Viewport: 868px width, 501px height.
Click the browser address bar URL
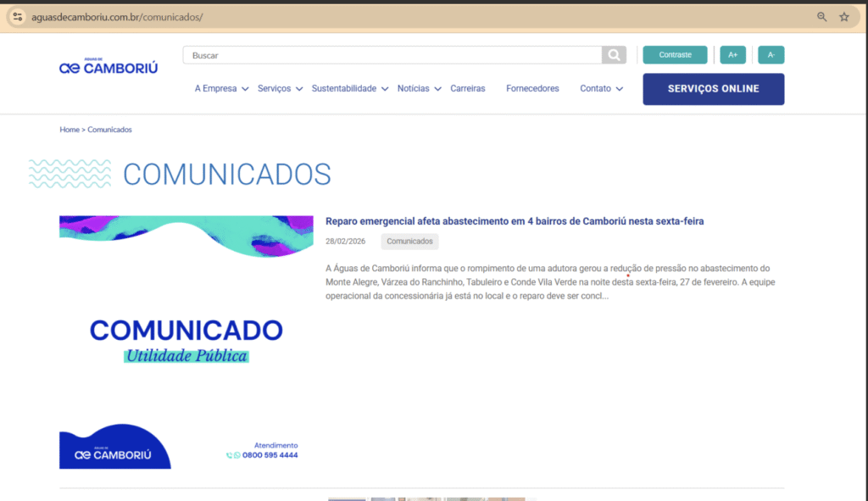(117, 17)
